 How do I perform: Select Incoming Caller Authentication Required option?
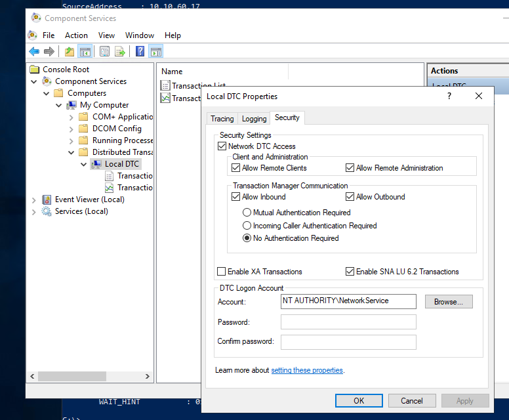(x=247, y=226)
